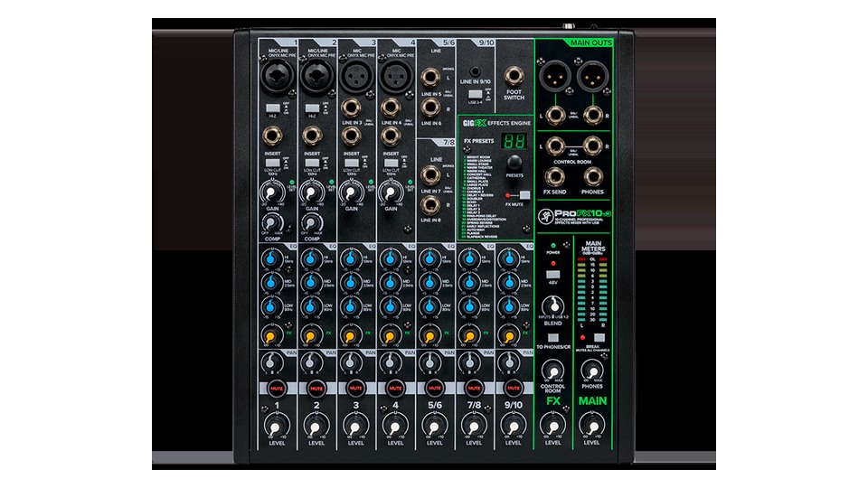The image size is (868, 488).
Task: Click the Control Room R output jack
Action: (592, 146)
